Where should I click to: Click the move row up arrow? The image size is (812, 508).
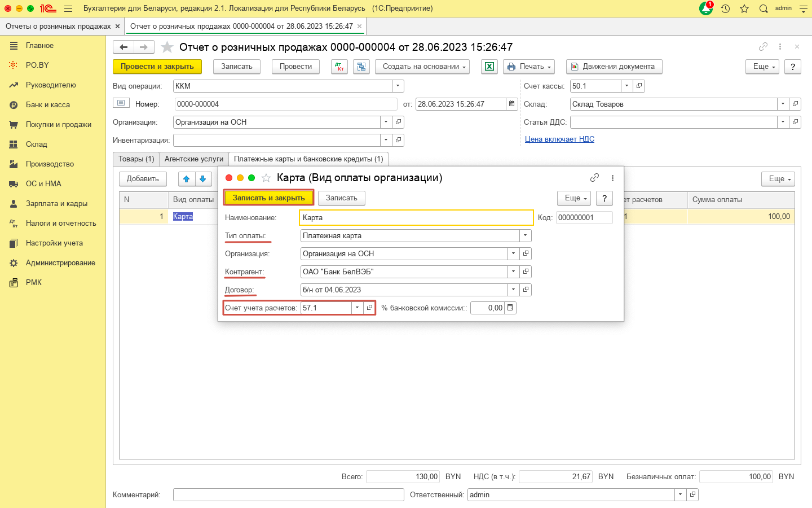(187, 179)
